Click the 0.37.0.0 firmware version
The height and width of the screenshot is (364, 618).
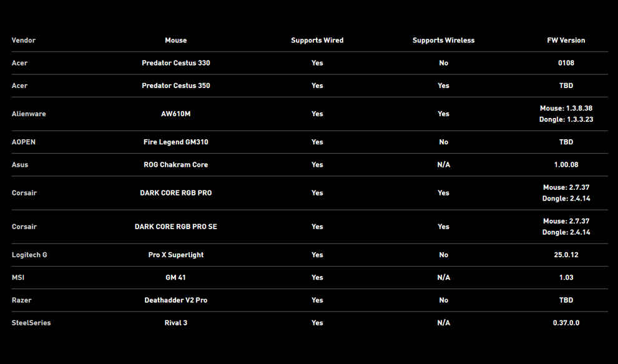(566, 323)
